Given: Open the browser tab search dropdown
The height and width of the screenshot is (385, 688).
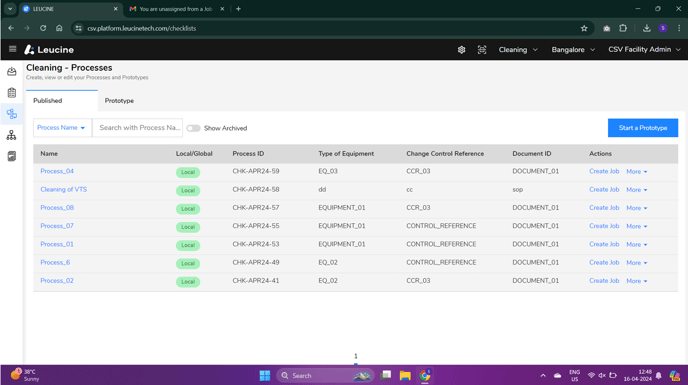Looking at the screenshot, I should [x=10, y=9].
